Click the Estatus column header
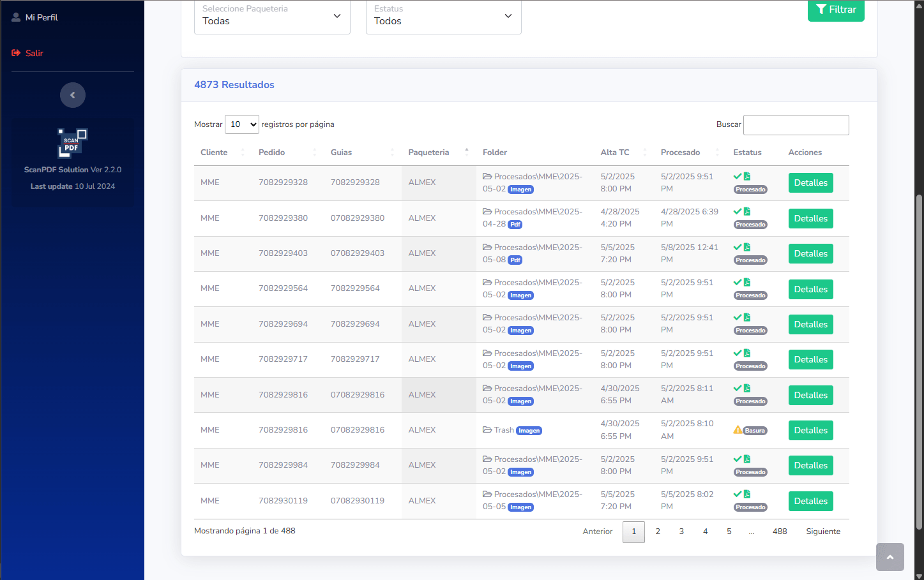 tap(747, 152)
